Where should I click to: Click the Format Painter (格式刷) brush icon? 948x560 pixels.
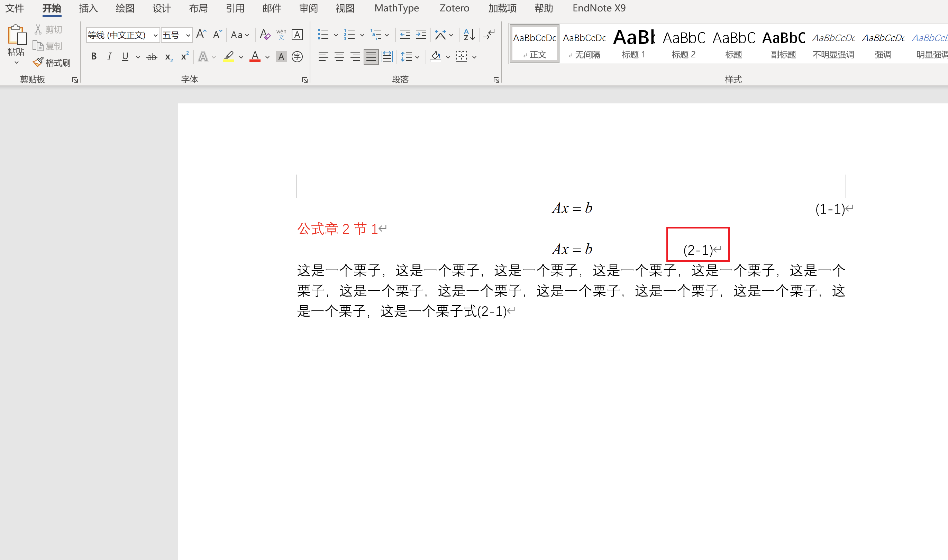(x=38, y=62)
